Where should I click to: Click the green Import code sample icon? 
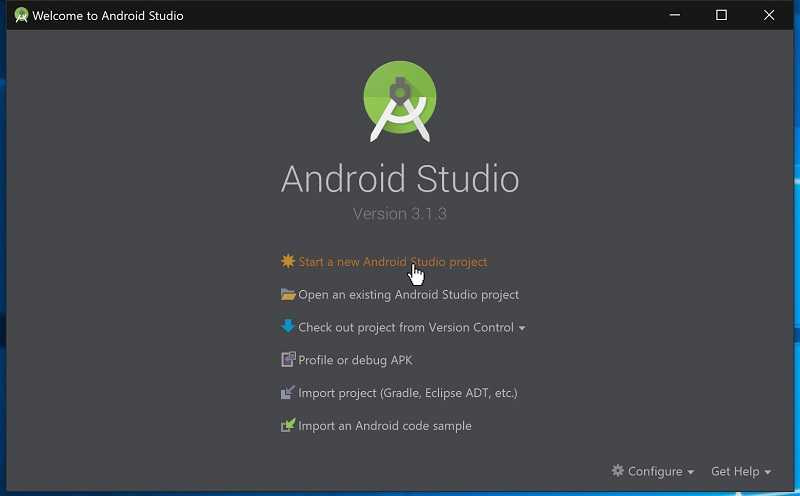click(288, 425)
